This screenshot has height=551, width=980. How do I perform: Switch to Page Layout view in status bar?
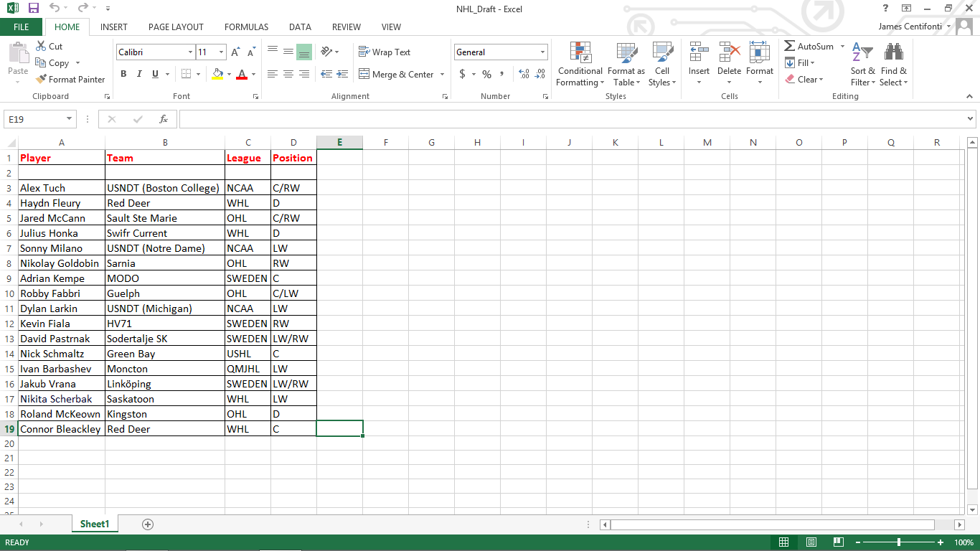811,542
